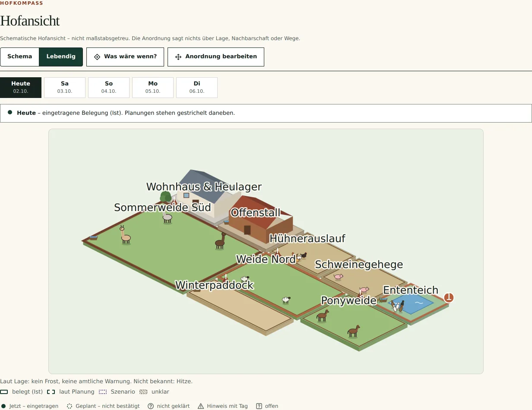Viewport: 532px width, 410px height.
Task: Switch to So 04.10. day tab
Action: pos(109,88)
